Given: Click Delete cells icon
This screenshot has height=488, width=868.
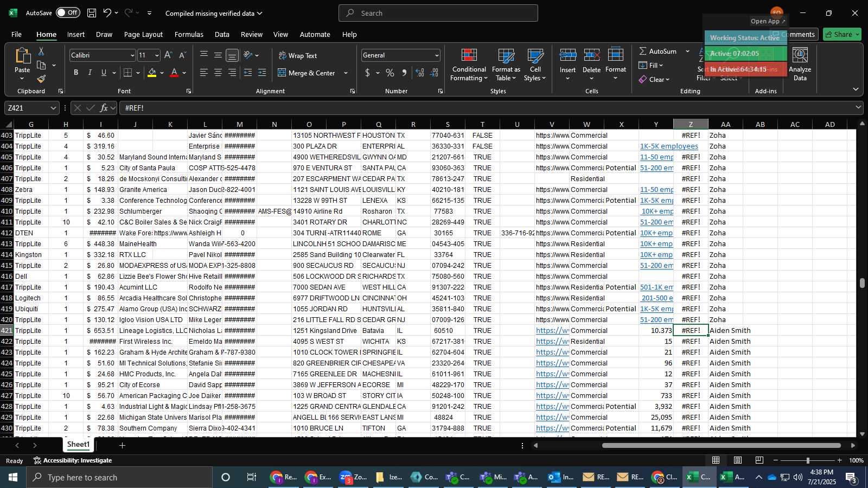Looking at the screenshot, I should [x=591, y=55].
